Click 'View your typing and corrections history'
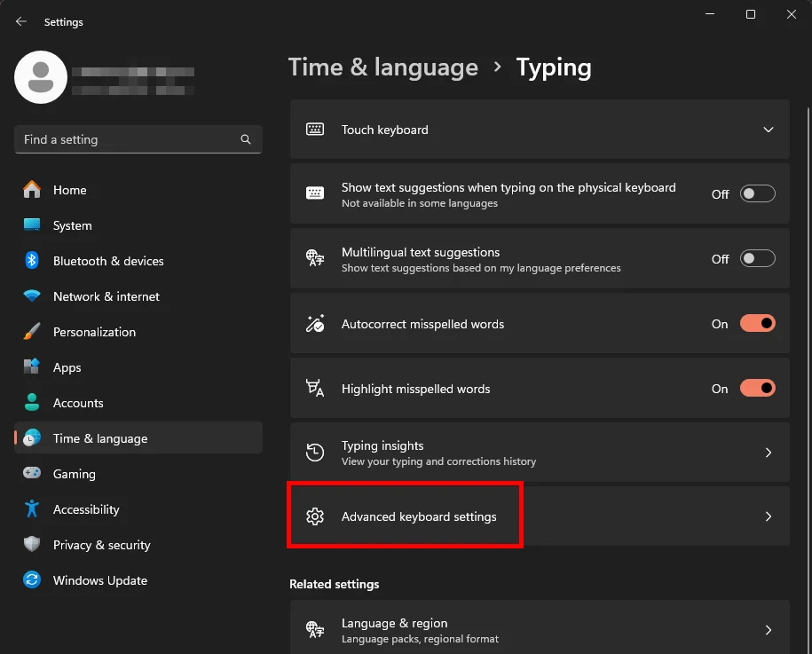Image resolution: width=812 pixels, height=654 pixels. (x=438, y=461)
